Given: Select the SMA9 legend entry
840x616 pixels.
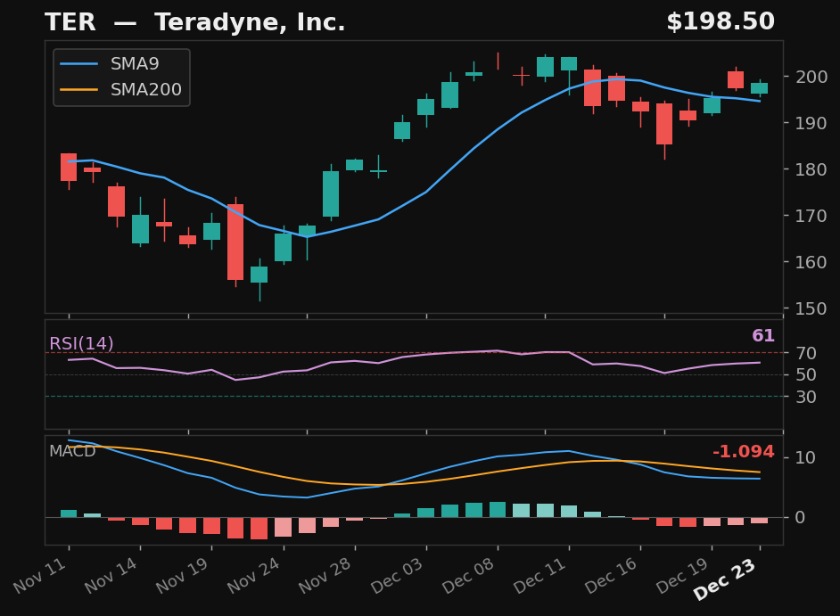Looking at the screenshot, I should (110, 64).
